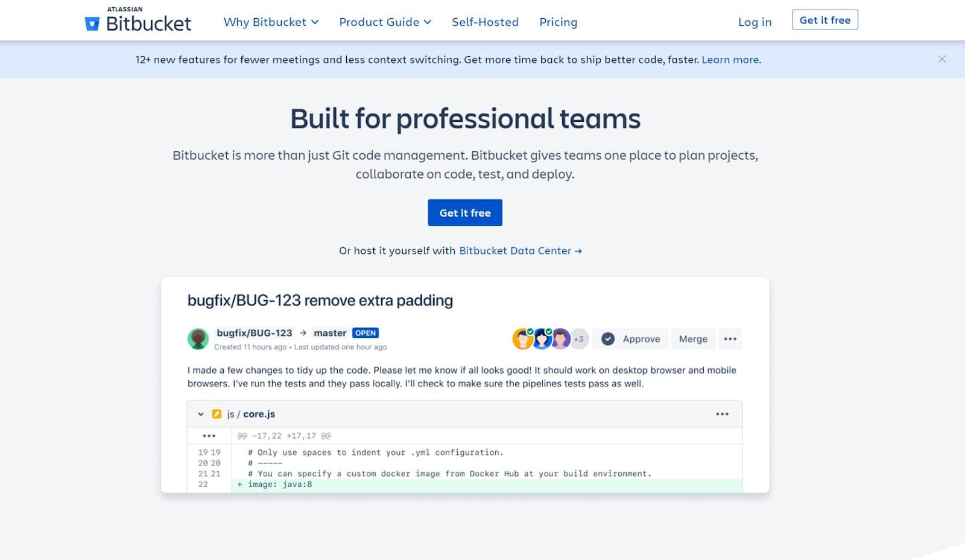
Task: Click the blue Get it free button
Action: point(464,212)
